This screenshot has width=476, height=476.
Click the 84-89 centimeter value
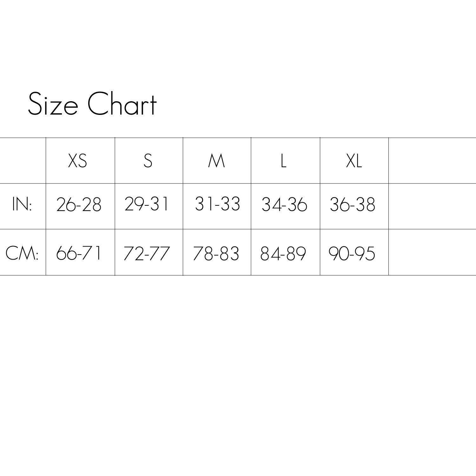click(x=283, y=253)
